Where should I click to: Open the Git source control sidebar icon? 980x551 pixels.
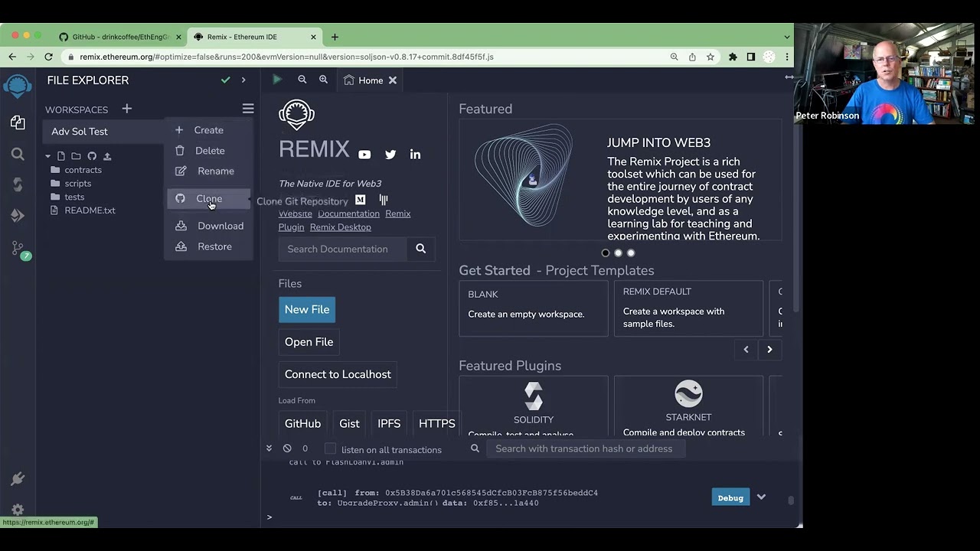click(18, 248)
